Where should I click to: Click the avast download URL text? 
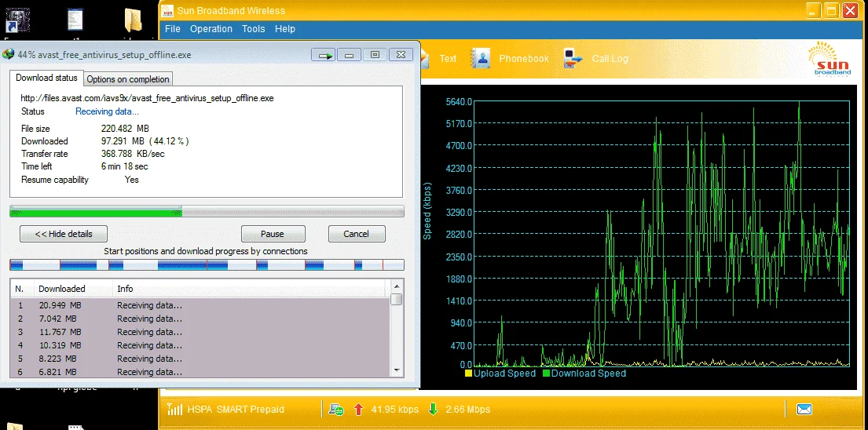[x=147, y=98]
